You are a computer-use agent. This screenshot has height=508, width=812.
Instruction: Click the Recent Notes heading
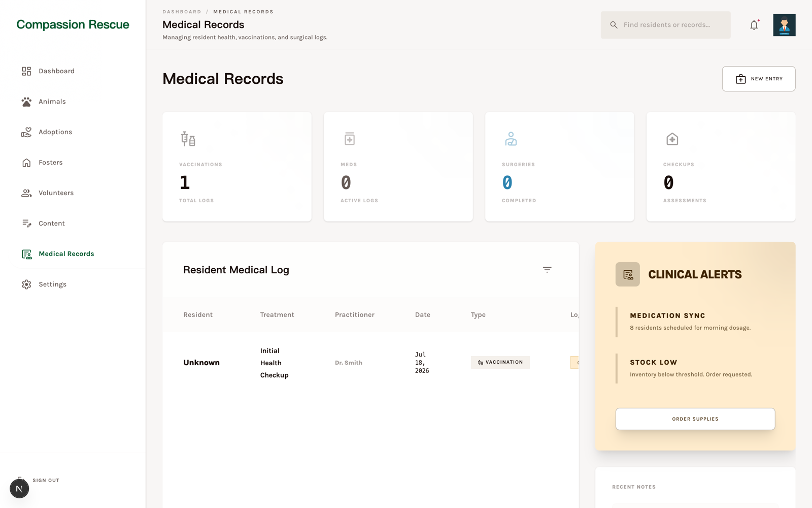pos(634,487)
